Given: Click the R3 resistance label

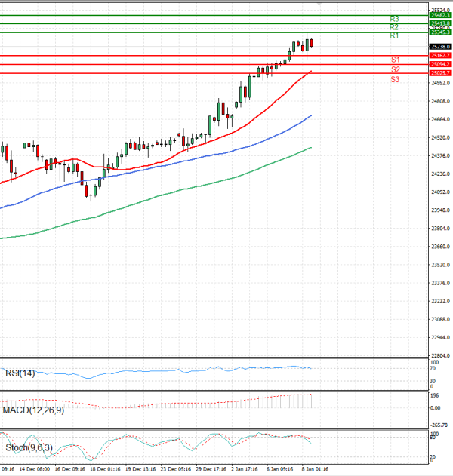Looking at the screenshot, I should click(x=394, y=19).
